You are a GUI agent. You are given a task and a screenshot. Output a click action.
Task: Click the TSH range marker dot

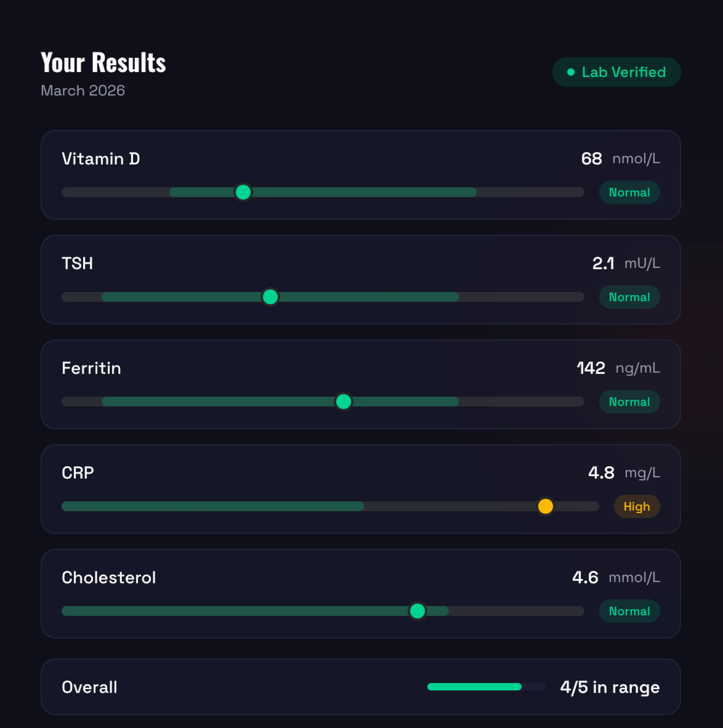click(x=270, y=297)
